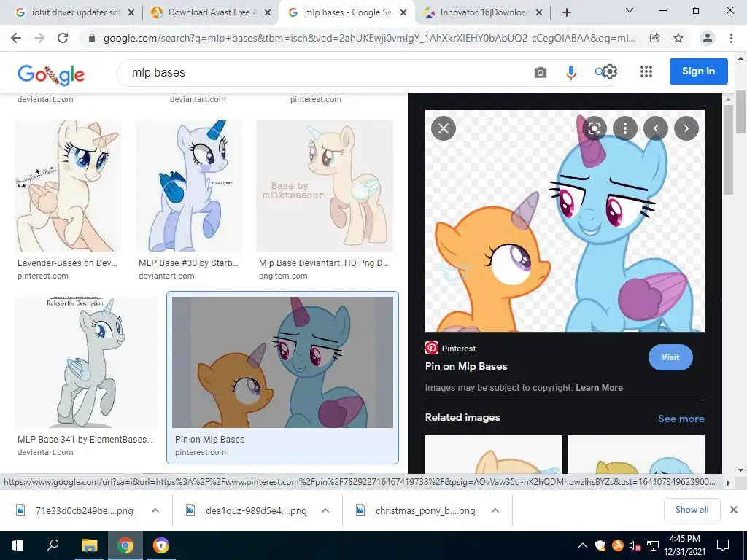Open the share page icon in address bar

(x=655, y=38)
